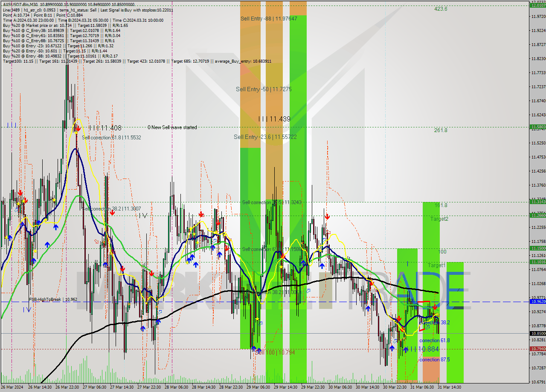546x392 pixels.
Task: Click the green 11.3143 price tag
Action: coord(537,202)
